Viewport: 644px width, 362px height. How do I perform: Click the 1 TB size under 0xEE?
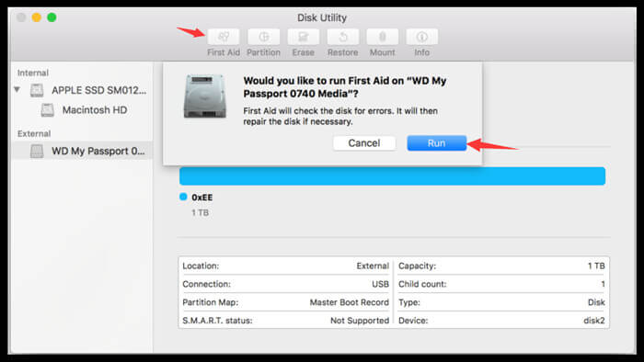click(x=200, y=213)
